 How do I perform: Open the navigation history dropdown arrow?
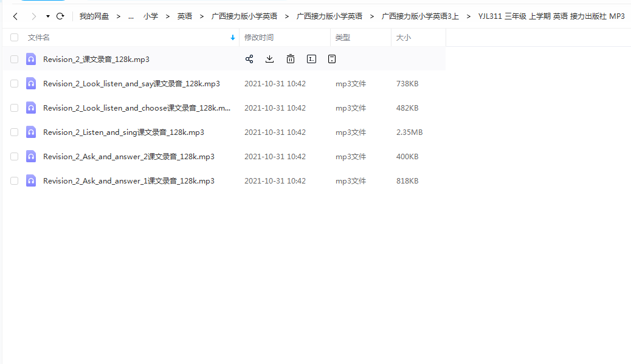(48, 16)
